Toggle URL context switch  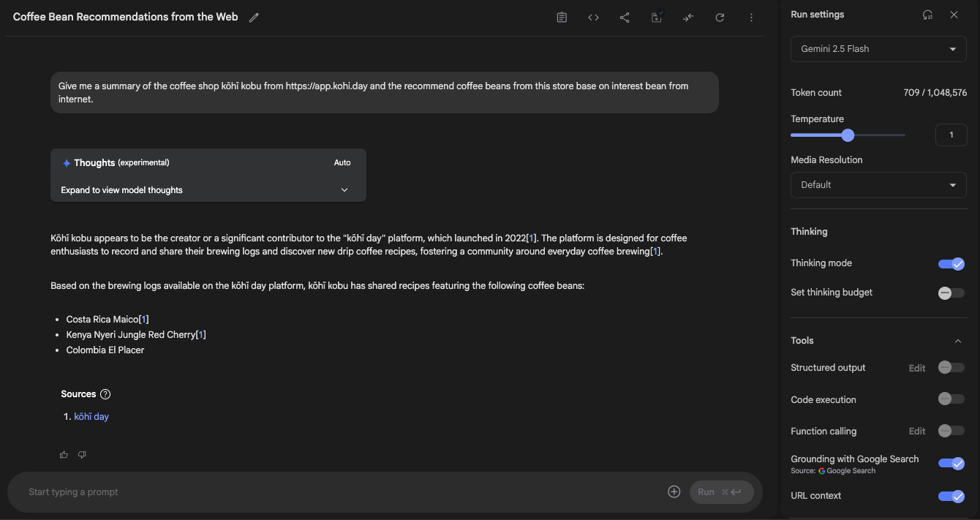tap(951, 496)
